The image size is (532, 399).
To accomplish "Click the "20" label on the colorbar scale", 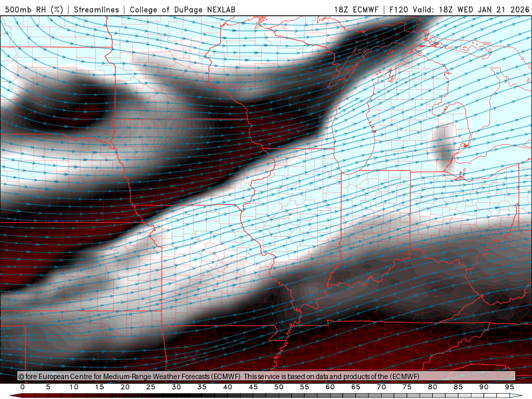I will [x=125, y=387].
